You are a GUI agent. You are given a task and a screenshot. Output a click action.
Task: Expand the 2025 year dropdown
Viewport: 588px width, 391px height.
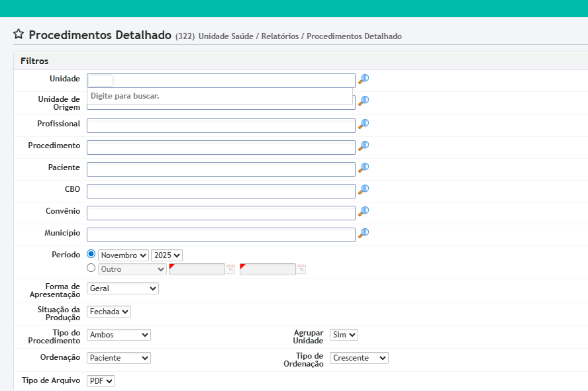pyautogui.click(x=166, y=255)
